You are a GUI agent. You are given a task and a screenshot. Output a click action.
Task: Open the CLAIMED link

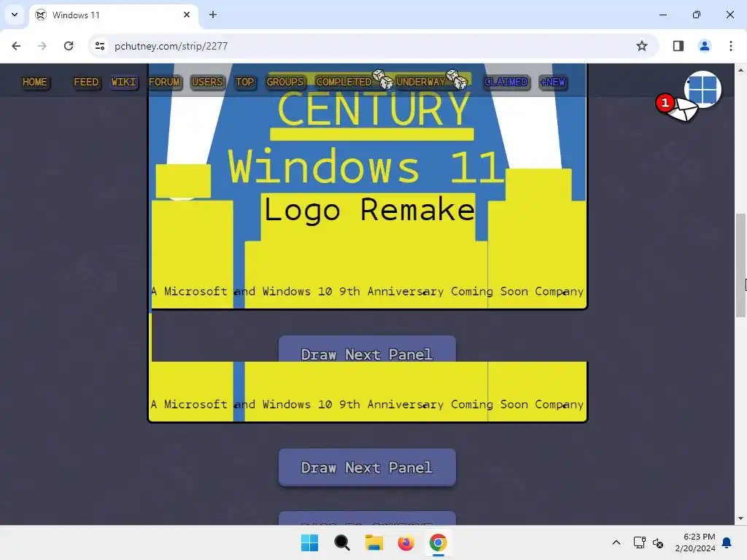(506, 82)
